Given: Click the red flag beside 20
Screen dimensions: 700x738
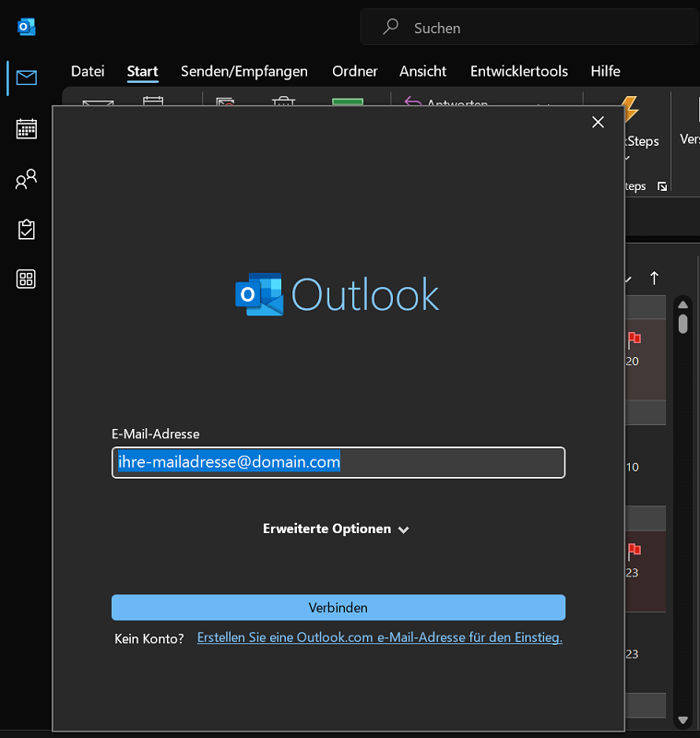Looking at the screenshot, I should tap(635, 339).
